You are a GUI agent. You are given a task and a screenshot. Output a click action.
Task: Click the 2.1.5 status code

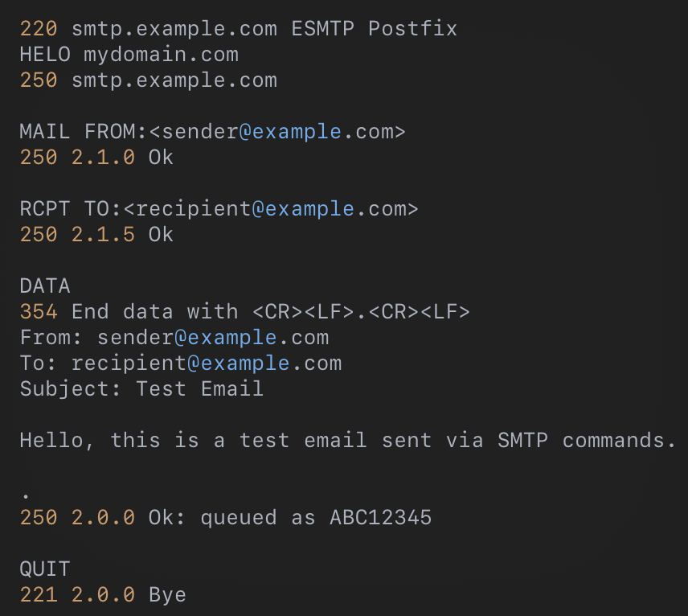click(103, 235)
